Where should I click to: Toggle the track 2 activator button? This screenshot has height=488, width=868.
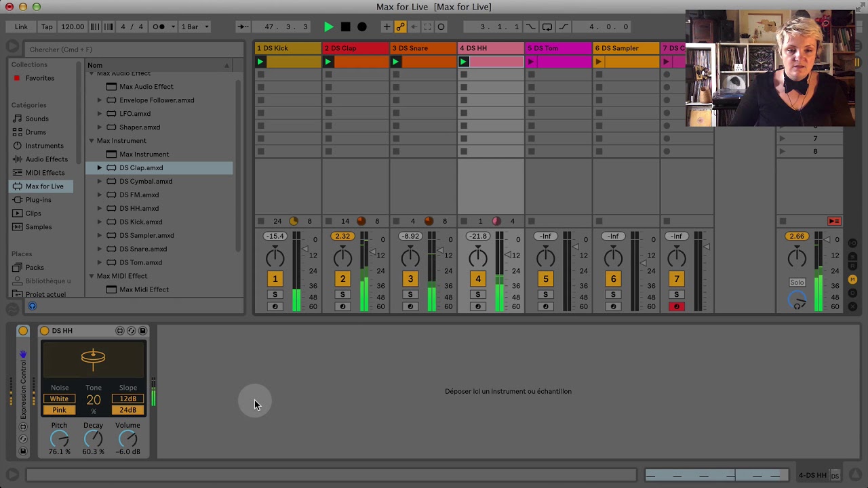[342, 279]
